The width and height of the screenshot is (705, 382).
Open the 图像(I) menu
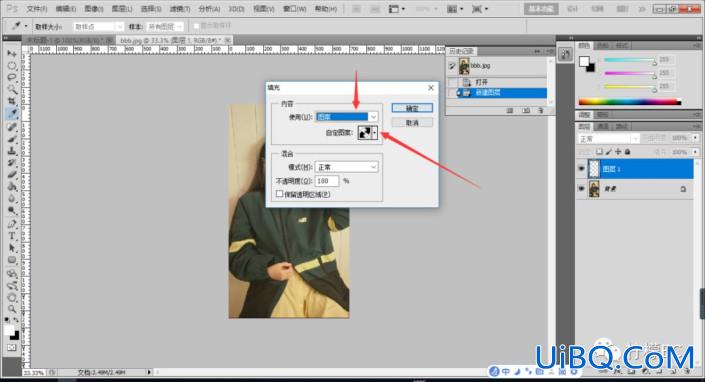94,9
